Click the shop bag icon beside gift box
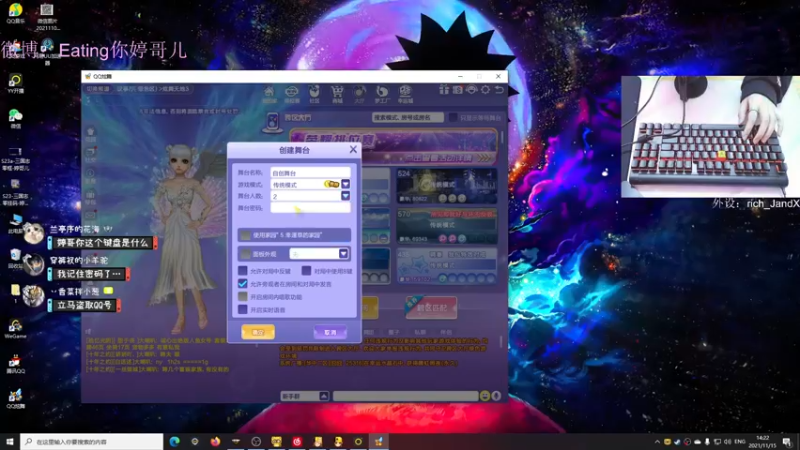The image size is (800, 450). coord(458,90)
